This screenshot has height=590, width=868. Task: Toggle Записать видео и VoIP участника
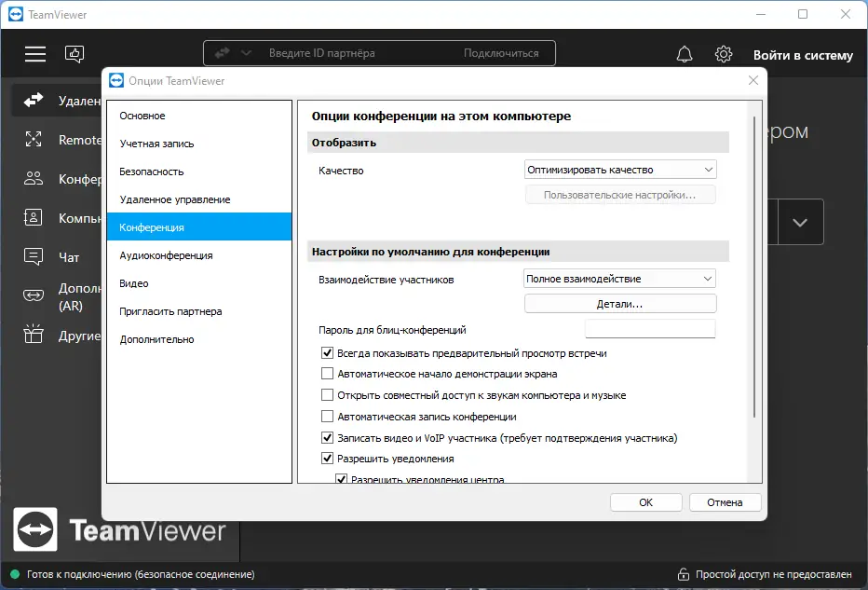[x=328, y=436]
